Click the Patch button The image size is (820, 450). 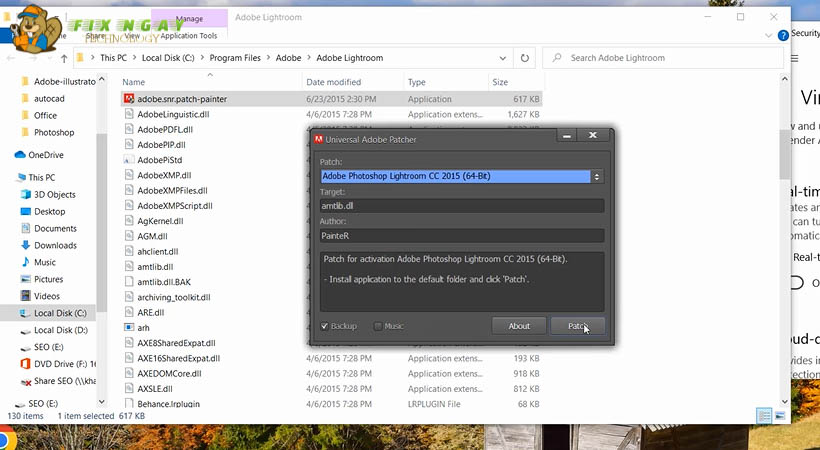(x=577, y=326)
